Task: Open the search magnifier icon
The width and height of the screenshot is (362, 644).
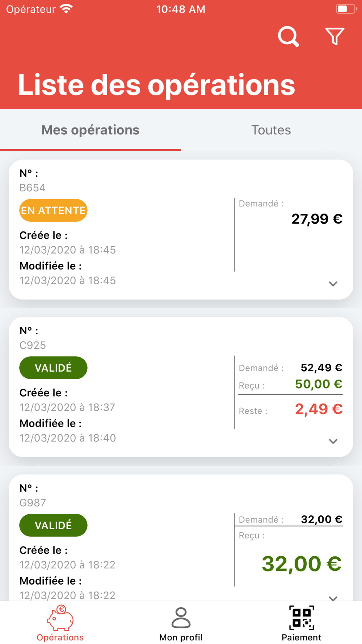Action: tap(288, 37)
